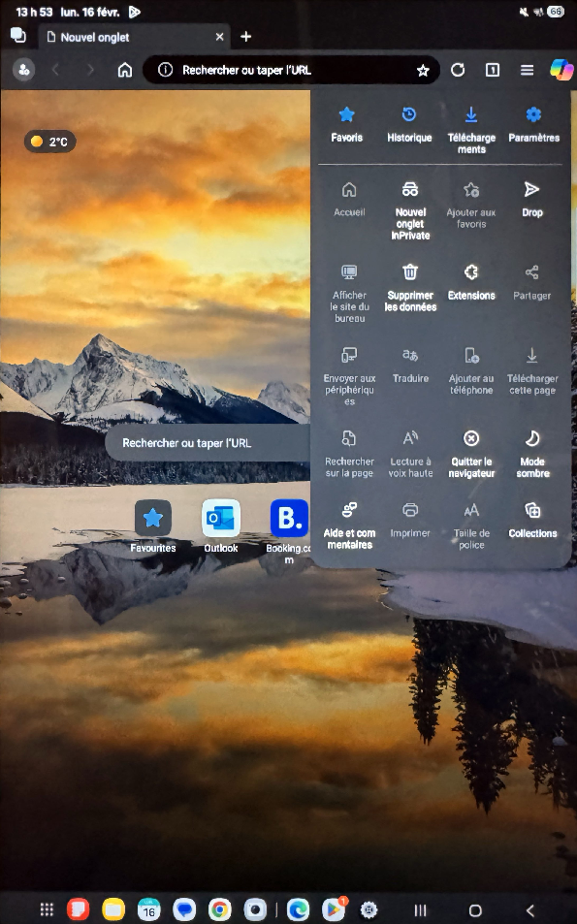The width and height of the screenshot is (577, 924).
Task: Open Aide et commentaires
Action: 349,526
